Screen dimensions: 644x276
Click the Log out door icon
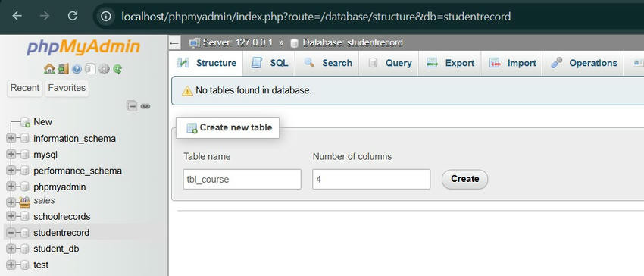coord(63,69)
